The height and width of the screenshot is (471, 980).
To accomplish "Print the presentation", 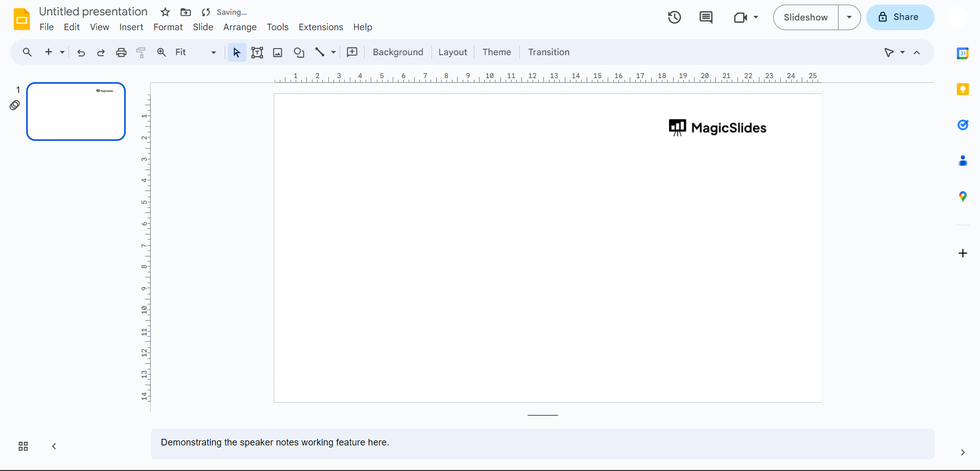I will click(x=121, y=52).
